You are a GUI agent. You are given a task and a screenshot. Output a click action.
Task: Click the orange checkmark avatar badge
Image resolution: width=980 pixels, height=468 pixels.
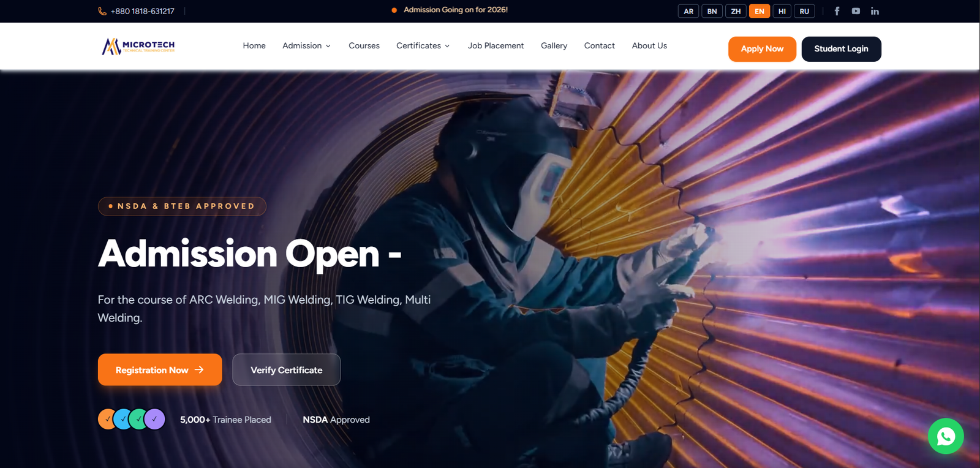(107, 419)
